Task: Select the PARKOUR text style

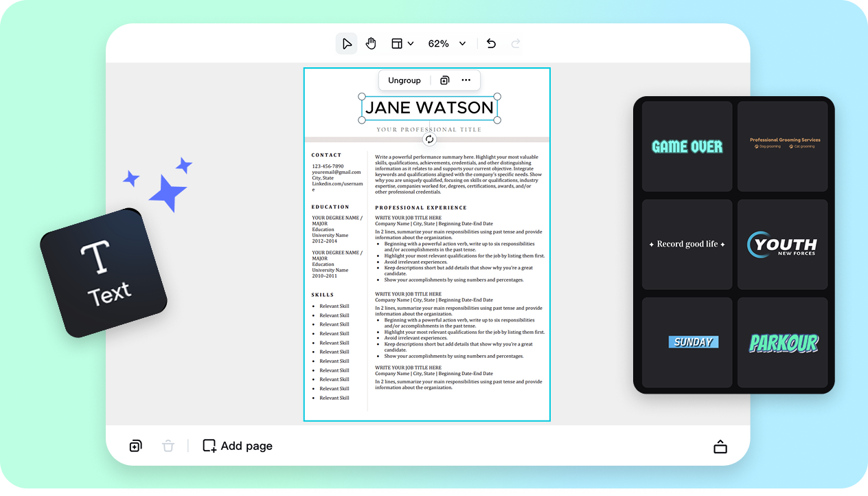Action: coord(783,342)
